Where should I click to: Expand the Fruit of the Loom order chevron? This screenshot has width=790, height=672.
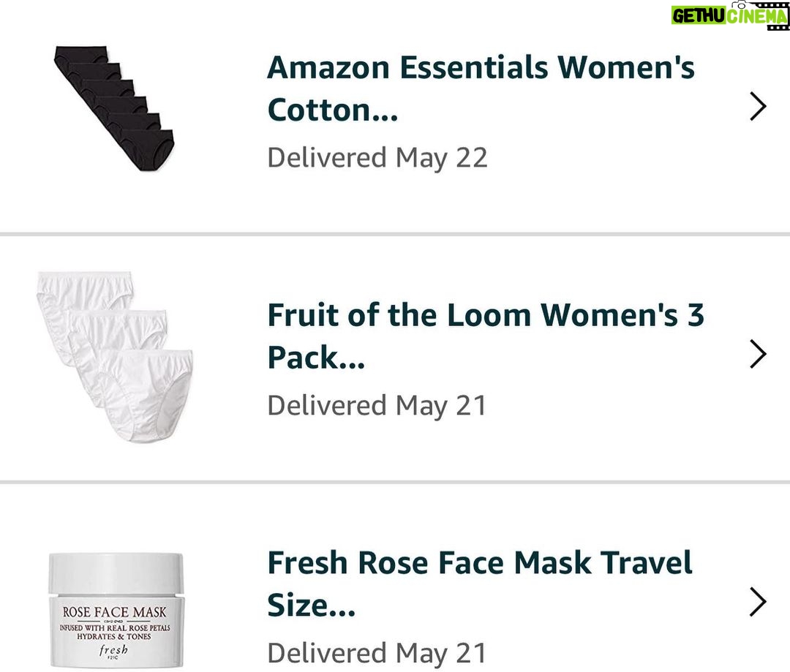[x=758, y=355]
